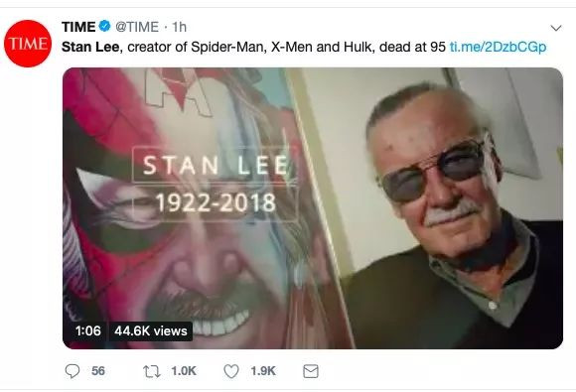Retweet using the retweet arrows icon
The height and width of the screenshot is (392, 576).
click(x=151, y=371)
